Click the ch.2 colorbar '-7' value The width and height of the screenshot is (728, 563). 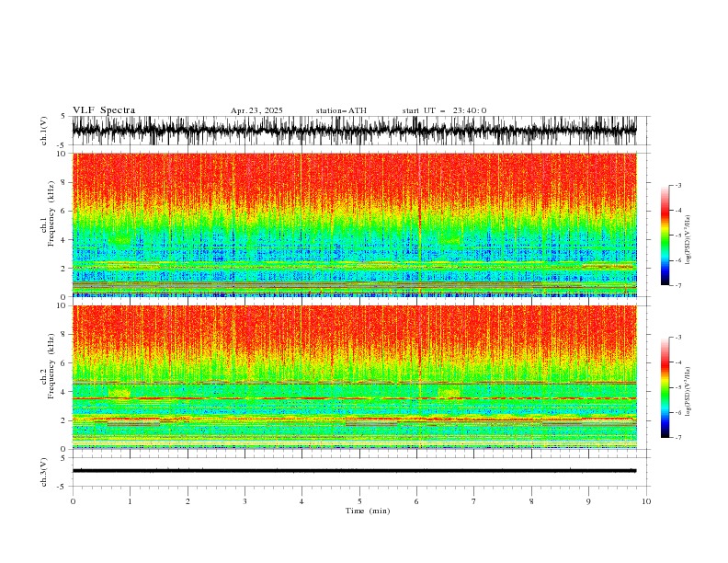point(678,438)
